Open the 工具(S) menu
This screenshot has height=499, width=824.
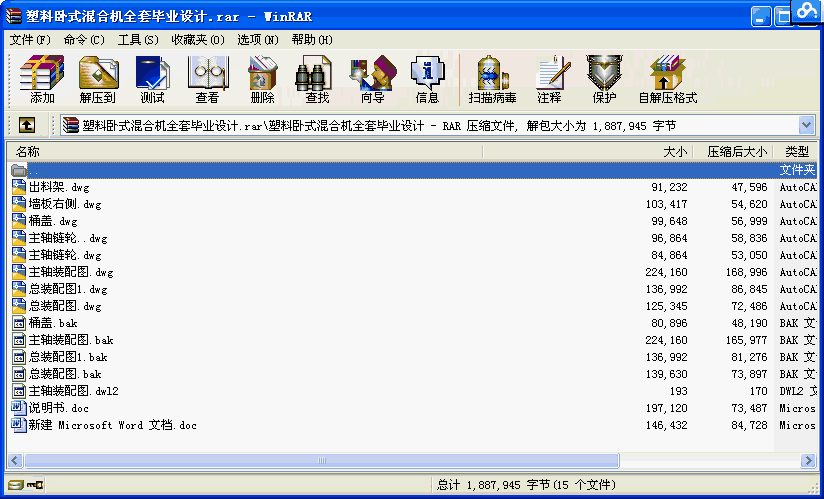[x=138, y=39]
